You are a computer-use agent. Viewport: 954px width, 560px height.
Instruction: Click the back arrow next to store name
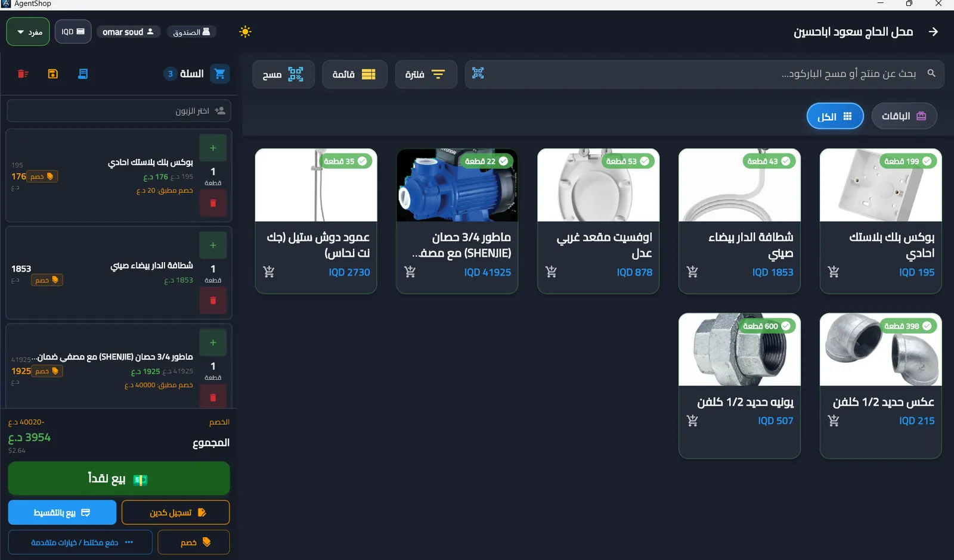point(933,32)
